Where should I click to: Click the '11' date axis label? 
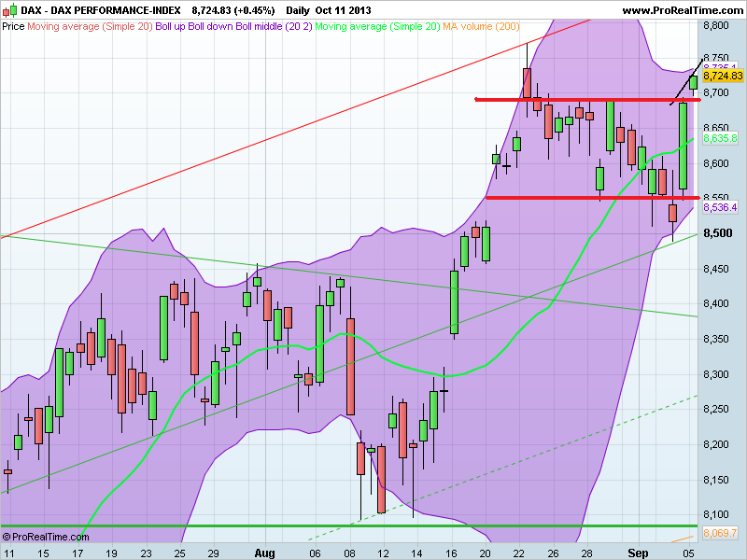[8, 553]
